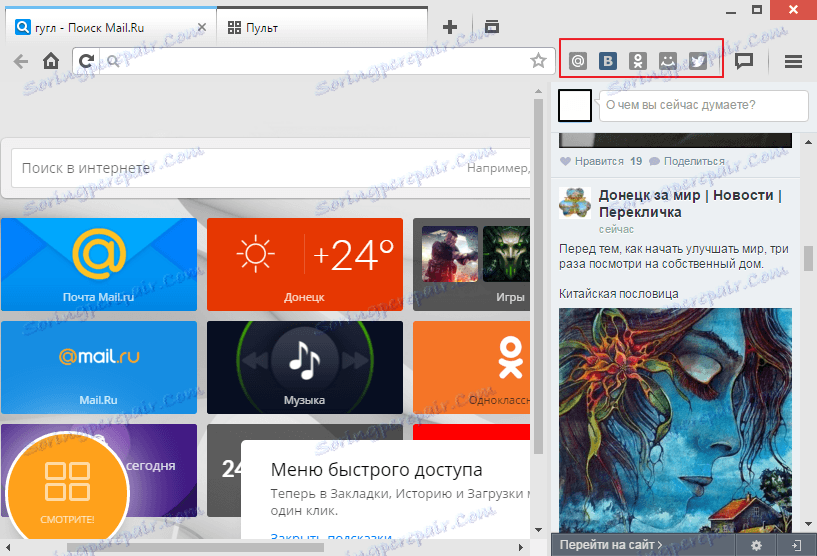Click the horizontal scrollbar at bottom
The image size is (817, 556).
[x=195, y=548]
